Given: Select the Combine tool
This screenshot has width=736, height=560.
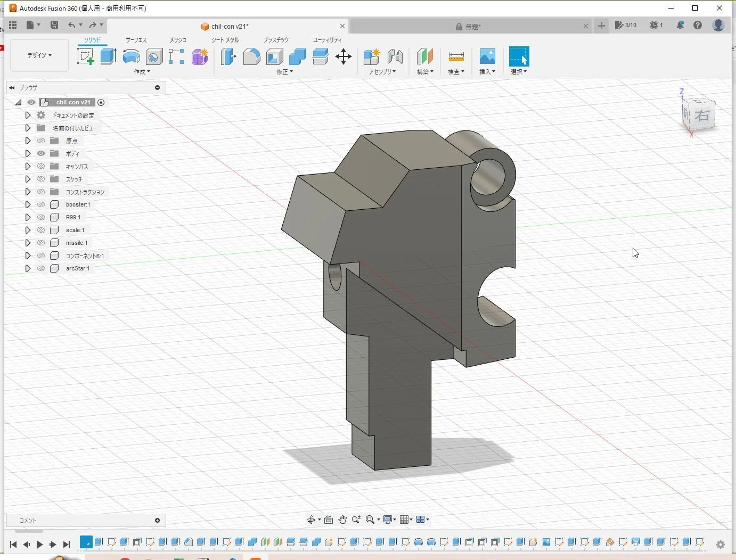Looking at the screenshot, I should pyautogui.click(x=297, y=56).
